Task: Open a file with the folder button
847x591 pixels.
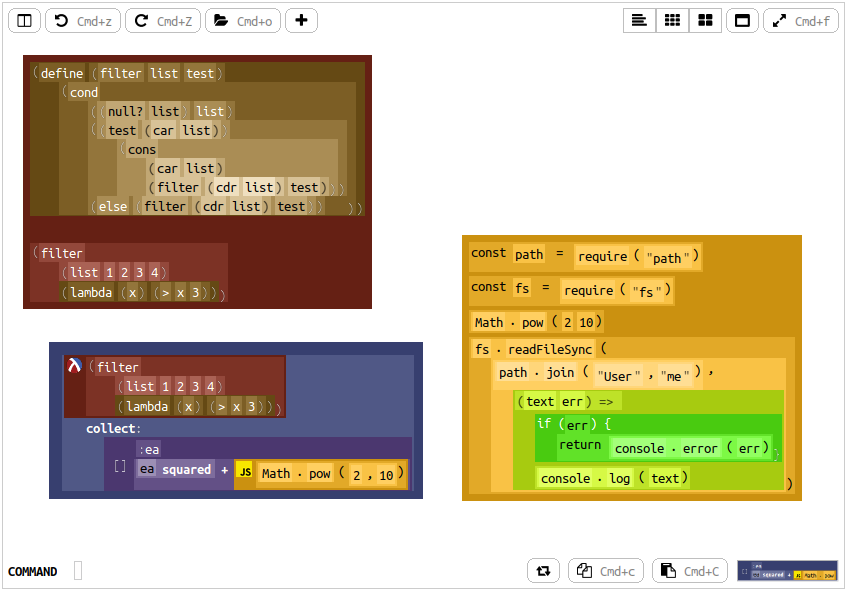Action: click(242, 20)
